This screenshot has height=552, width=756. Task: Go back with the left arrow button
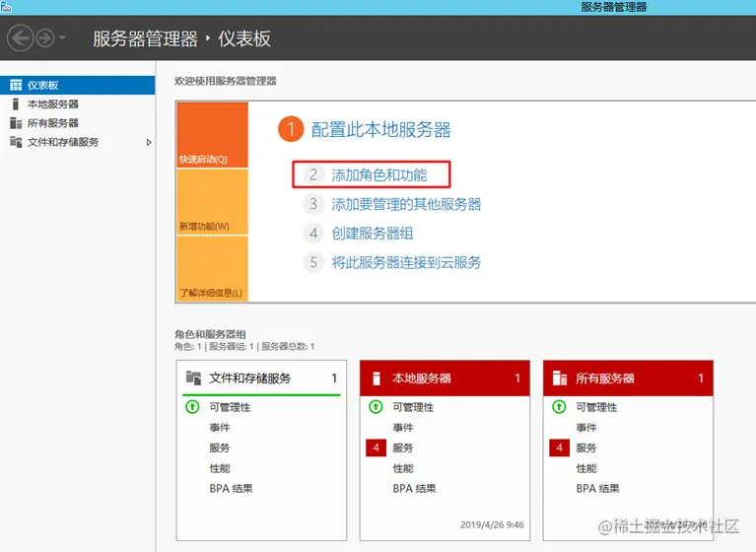point(21,38)
